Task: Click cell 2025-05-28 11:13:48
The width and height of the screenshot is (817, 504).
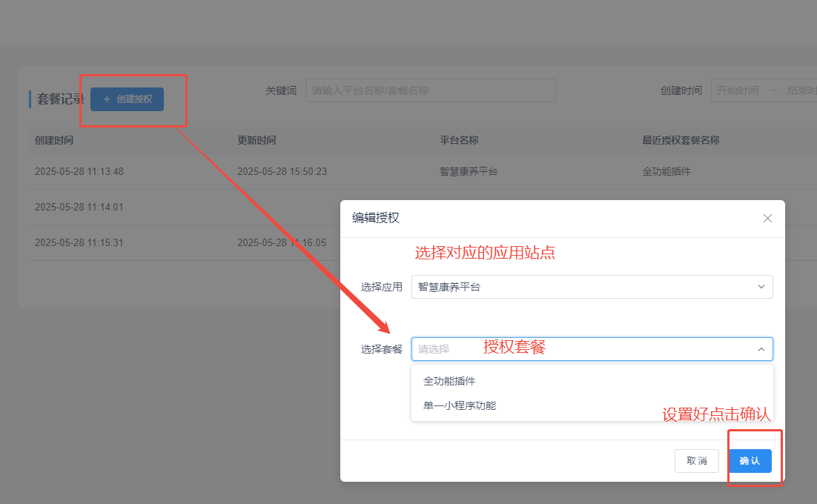Action: (x=79, y=171)
